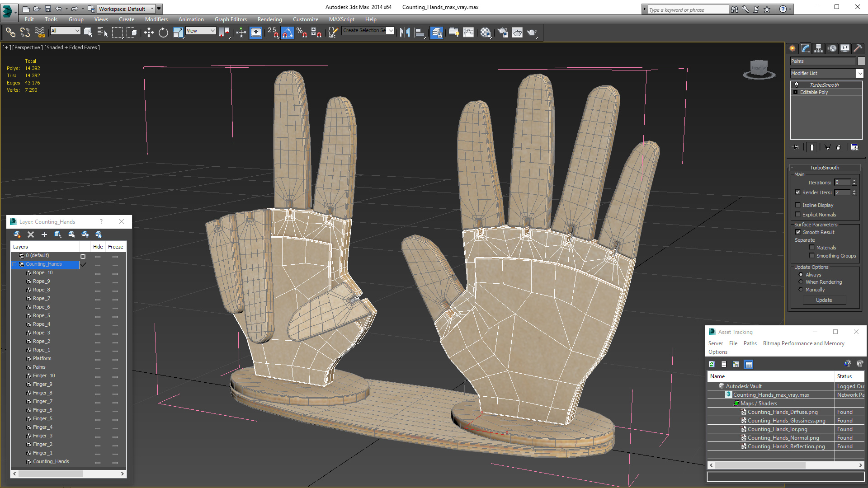
Task: Expand the Editable Poly stack entry
Action: tap(796, 92)
